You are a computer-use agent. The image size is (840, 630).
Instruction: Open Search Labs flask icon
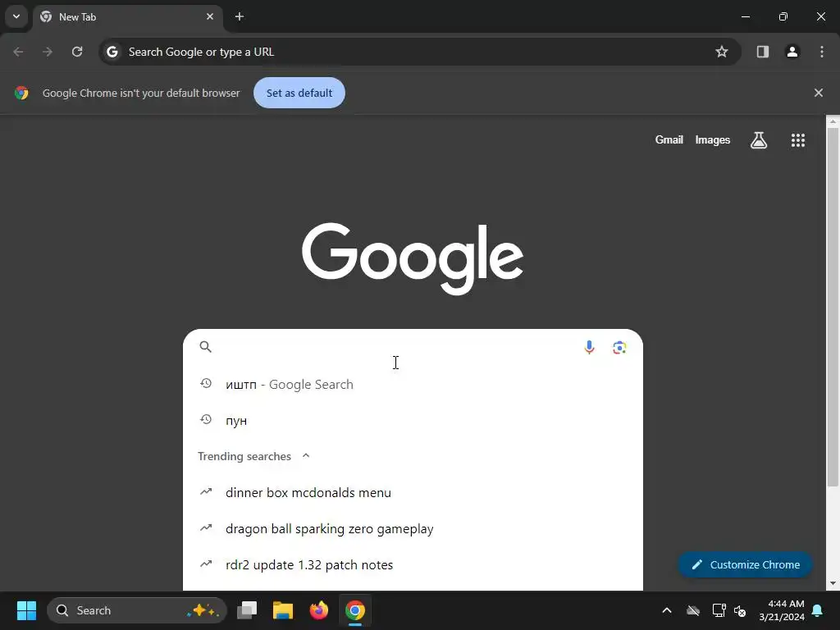pyautogui.click(x=759, y=139)
